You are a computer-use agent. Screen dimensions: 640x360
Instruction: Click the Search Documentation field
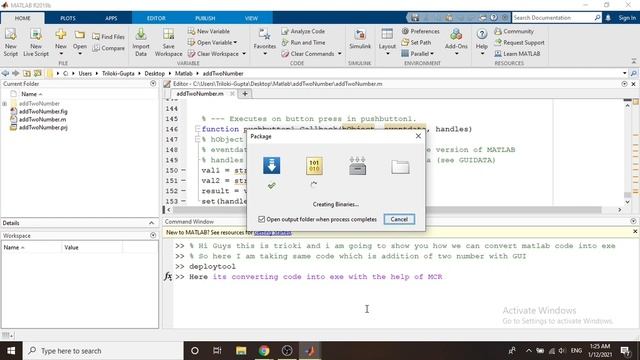coord(553,18)
